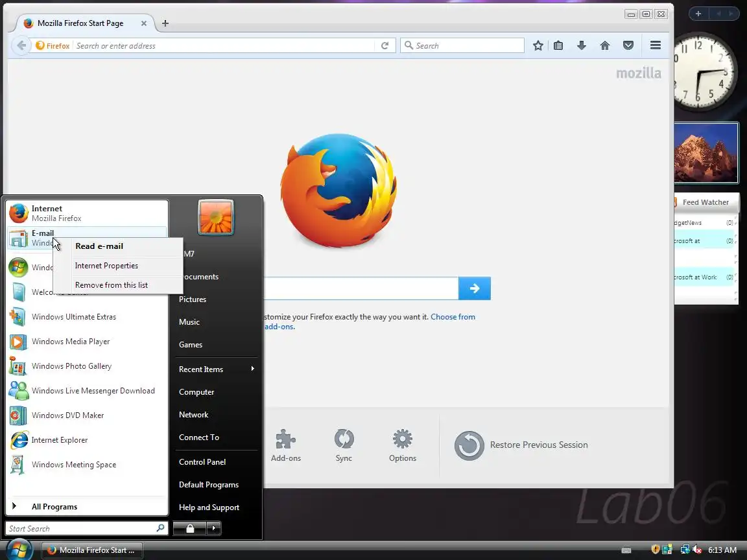Open Windows Photo Gallery
The height and width of the screenshot is (560, 747).
coord(87,366)
